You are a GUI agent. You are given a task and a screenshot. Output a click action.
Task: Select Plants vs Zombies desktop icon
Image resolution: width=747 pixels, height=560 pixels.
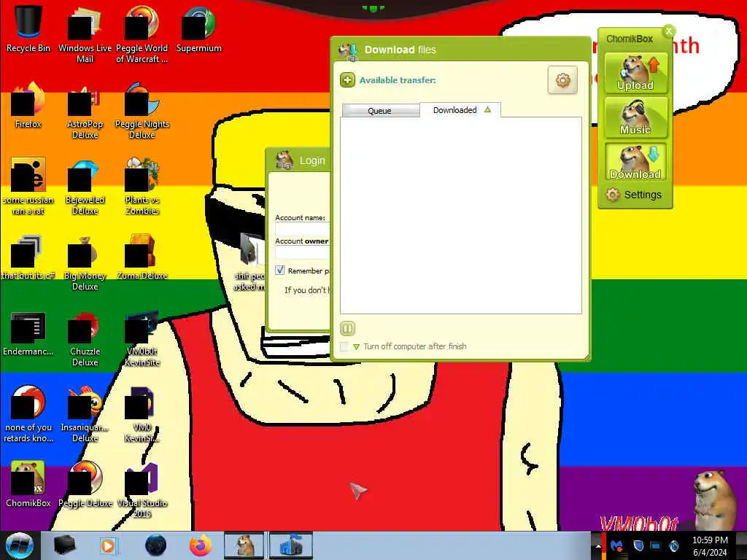(142, 187)
